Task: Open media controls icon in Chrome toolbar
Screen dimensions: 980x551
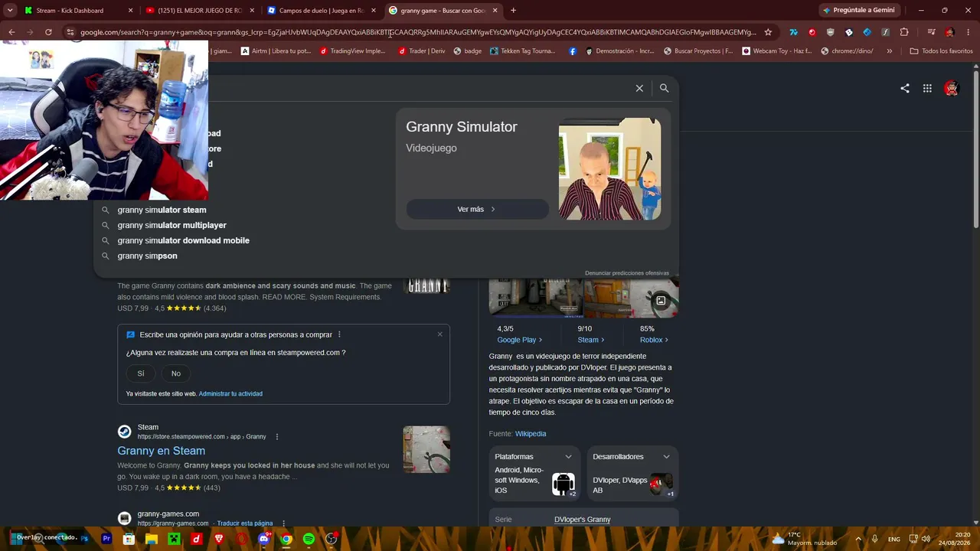Action: coord(931,32)
